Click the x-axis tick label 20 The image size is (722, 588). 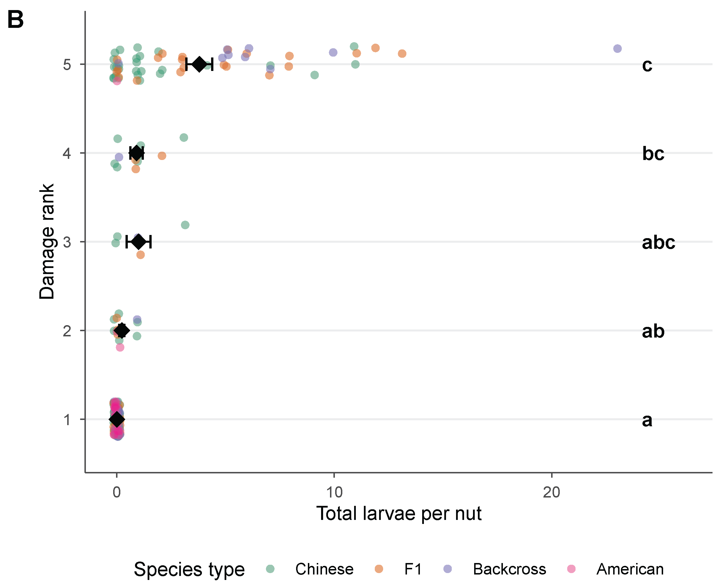(551, 492)
